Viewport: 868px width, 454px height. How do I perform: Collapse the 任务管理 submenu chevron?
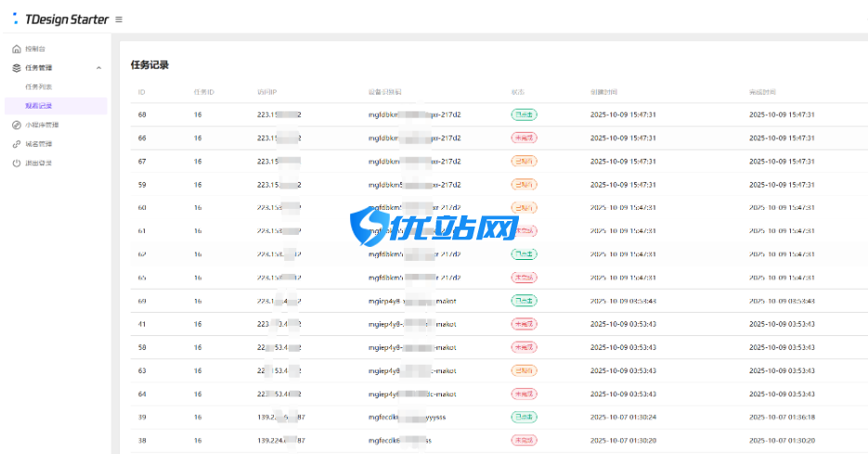tap(98, 68)
